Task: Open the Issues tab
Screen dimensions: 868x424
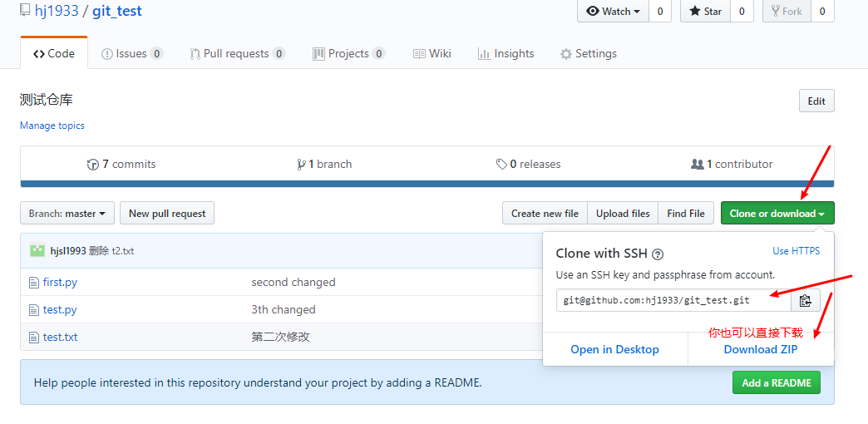Action: [x=132, y=54]
